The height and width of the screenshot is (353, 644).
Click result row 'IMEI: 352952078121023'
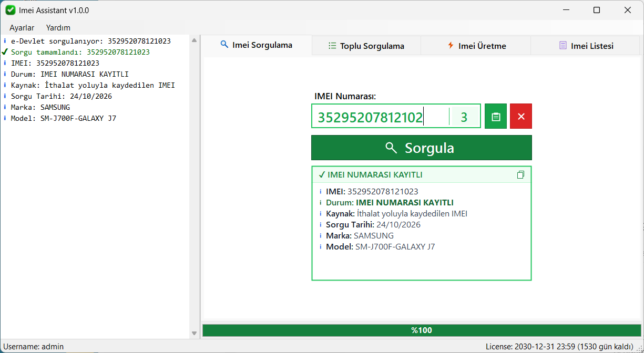[x=372, y=192]
